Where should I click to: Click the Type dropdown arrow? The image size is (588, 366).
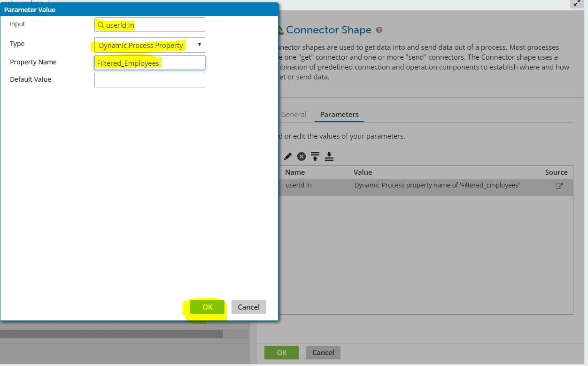point(199,45)
